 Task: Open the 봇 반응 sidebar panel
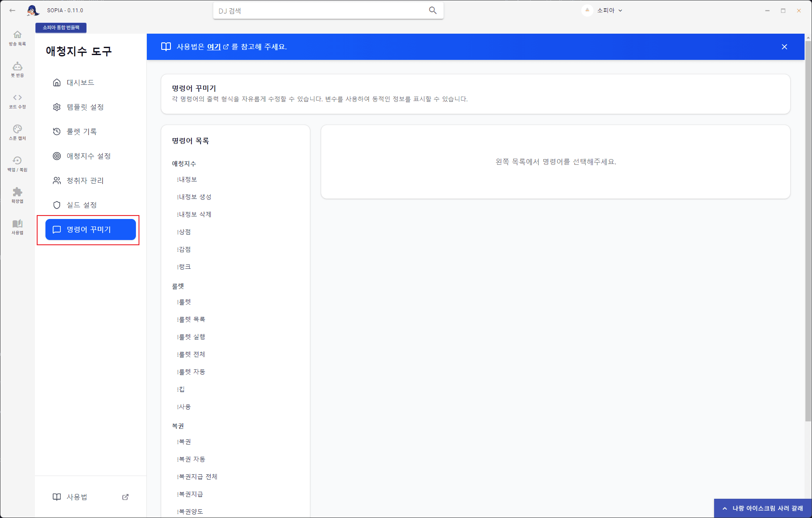pos(17,69)
